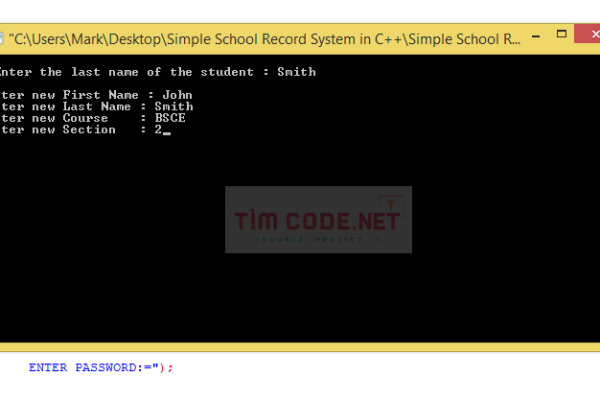Click the 'new Course : BSCE' line
This screenshot has width=600, height=400.
tap(93, 118)
